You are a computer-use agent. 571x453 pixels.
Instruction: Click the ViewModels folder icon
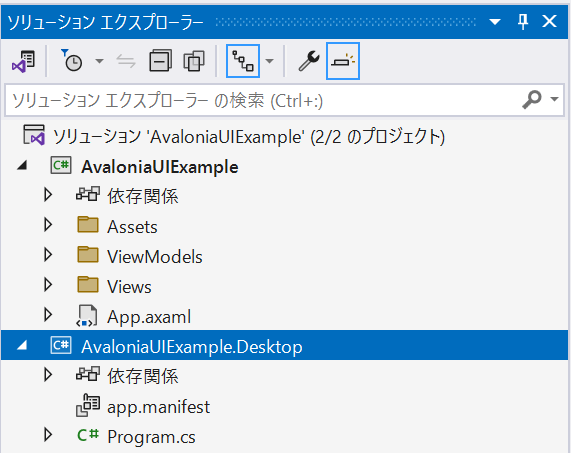coord(88,254)
